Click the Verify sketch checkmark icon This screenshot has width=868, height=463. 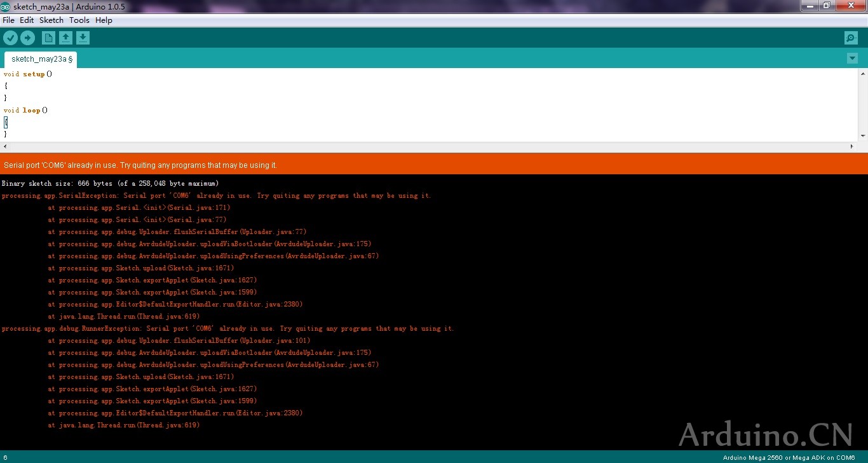(x=10, y=38)
